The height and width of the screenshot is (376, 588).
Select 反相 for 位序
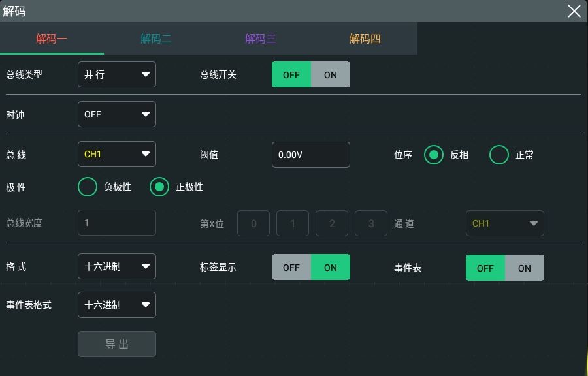pos(434,155)
